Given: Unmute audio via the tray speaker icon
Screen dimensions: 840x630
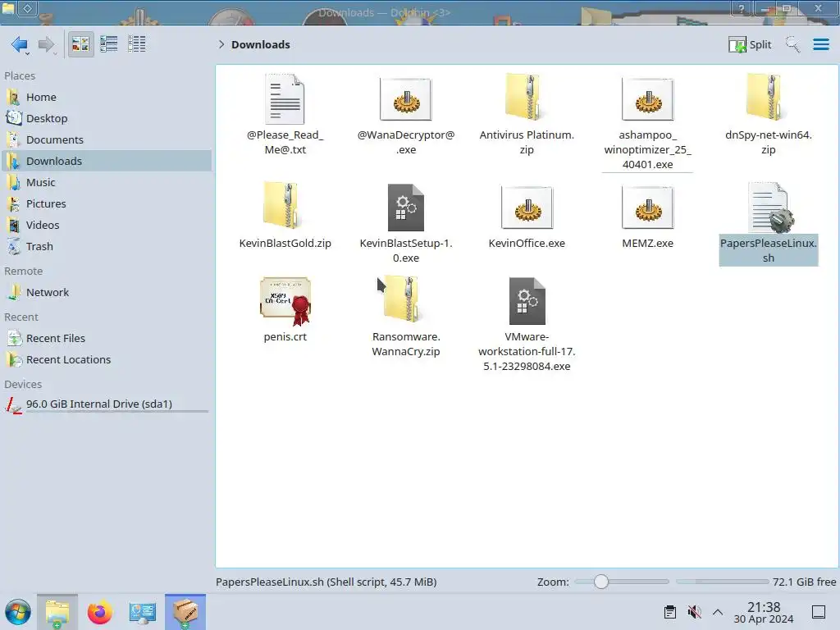Looking at the screenshot, I should pyautogui.click(x=694, y=612).
